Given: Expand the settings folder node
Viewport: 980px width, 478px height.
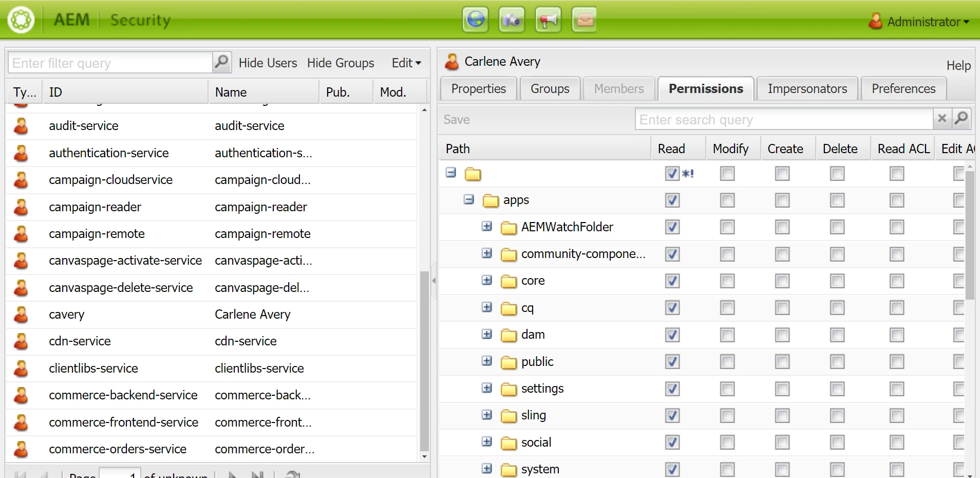Looking at the screenshot, I should (487, 388).
